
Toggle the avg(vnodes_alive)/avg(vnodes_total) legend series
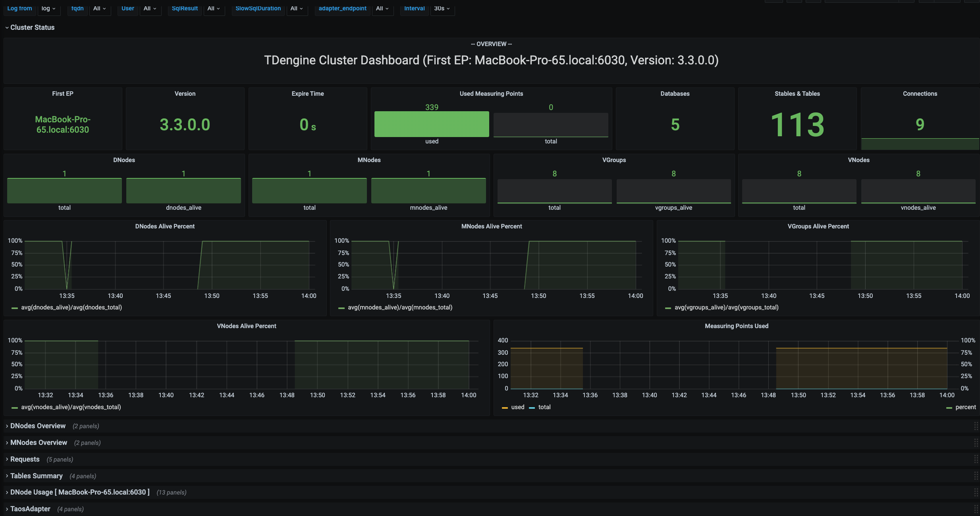point(71,407)
